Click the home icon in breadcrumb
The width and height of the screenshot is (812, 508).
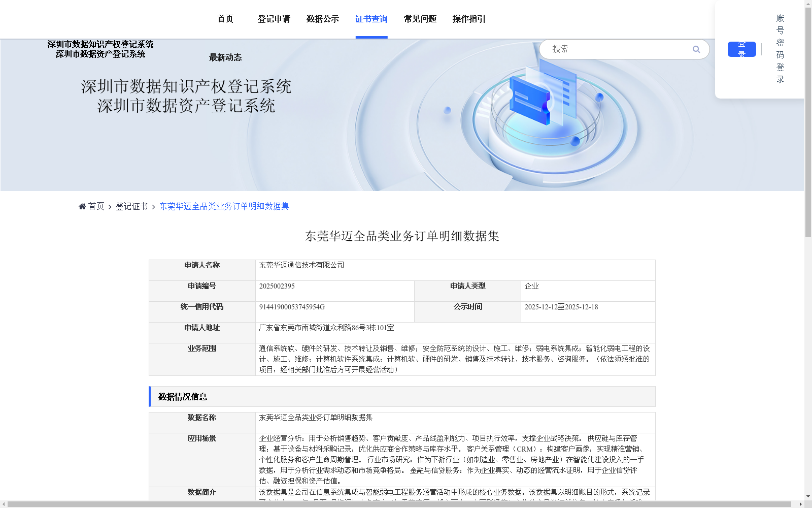point(82,206)
